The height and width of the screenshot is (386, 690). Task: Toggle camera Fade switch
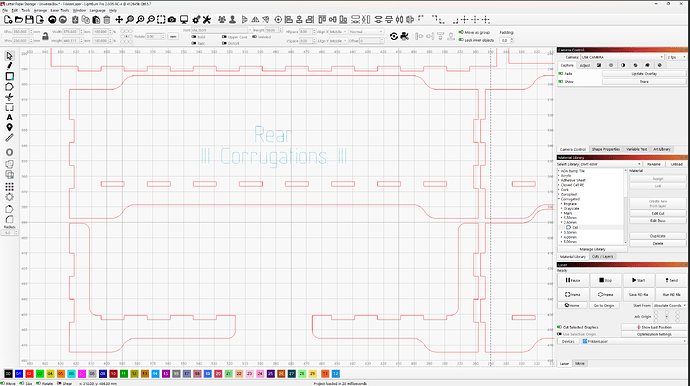[x=561, y=74]
